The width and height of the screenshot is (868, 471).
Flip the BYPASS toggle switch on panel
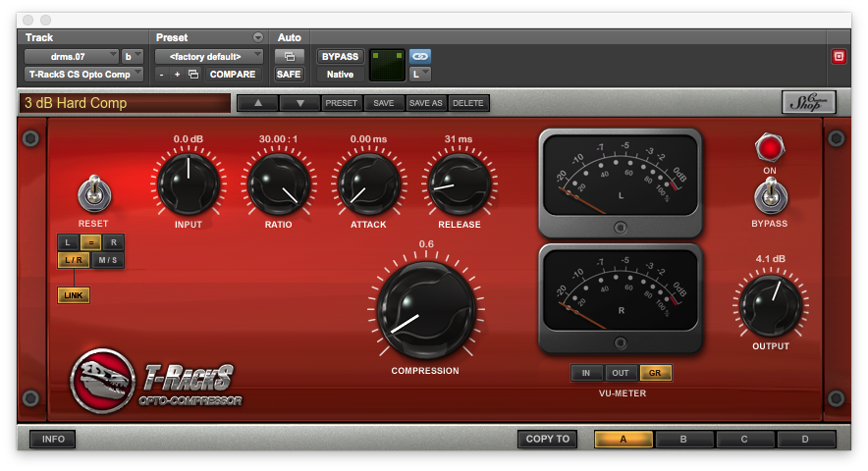point(770,195)
